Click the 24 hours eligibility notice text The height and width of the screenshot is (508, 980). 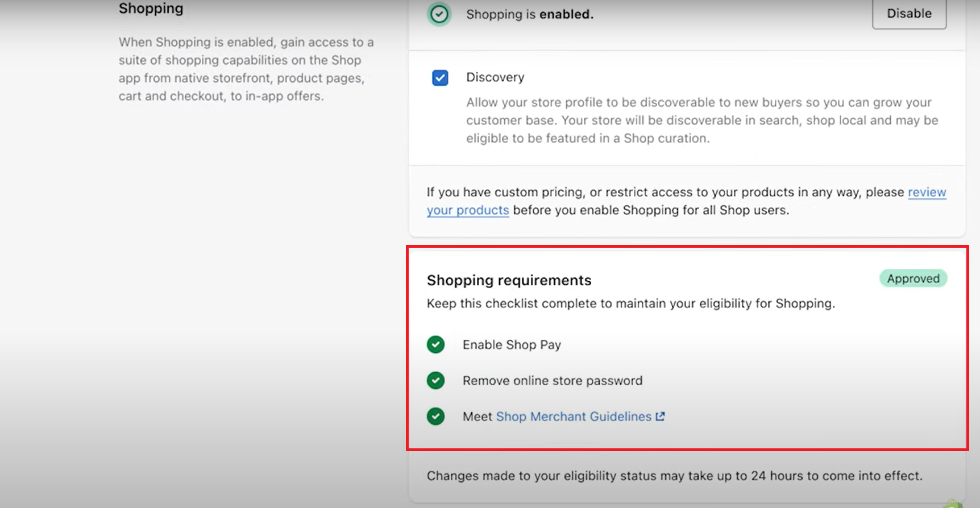coord(675,476)
